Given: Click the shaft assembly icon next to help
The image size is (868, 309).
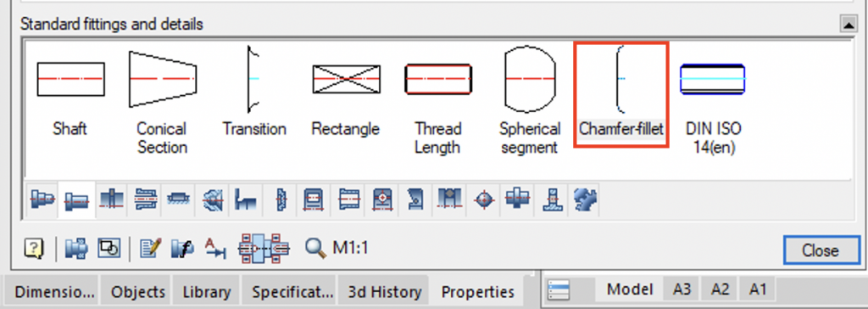Looking at the screenshot, I should [75, 249].
